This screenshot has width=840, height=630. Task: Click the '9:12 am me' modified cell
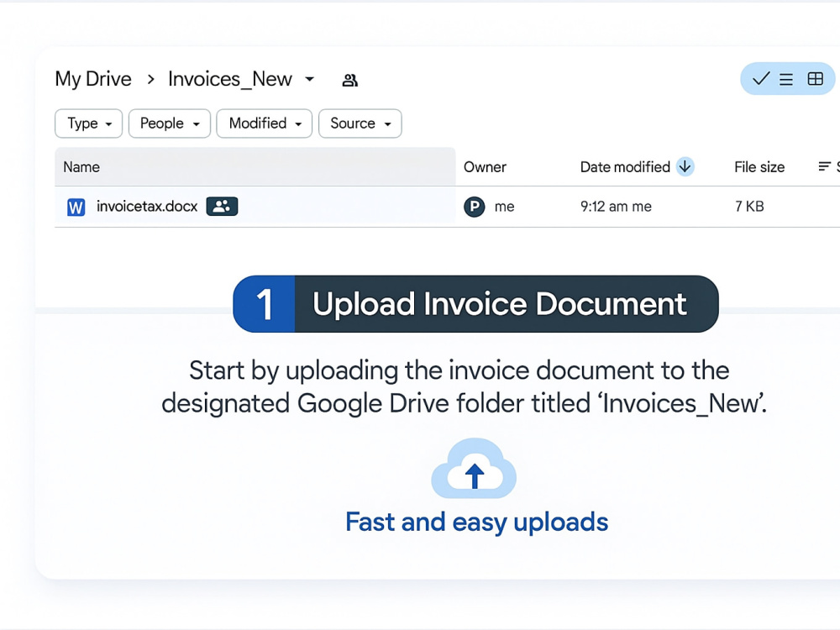[616, 207]
